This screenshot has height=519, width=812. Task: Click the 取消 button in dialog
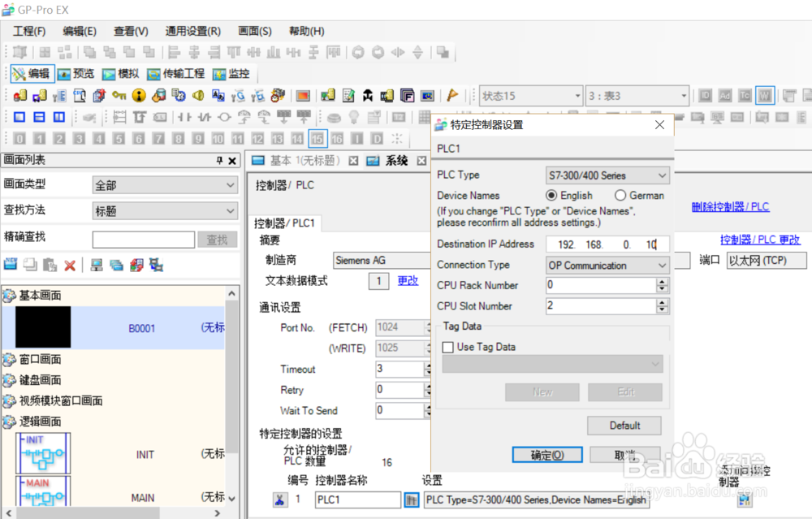coord(625,455)
